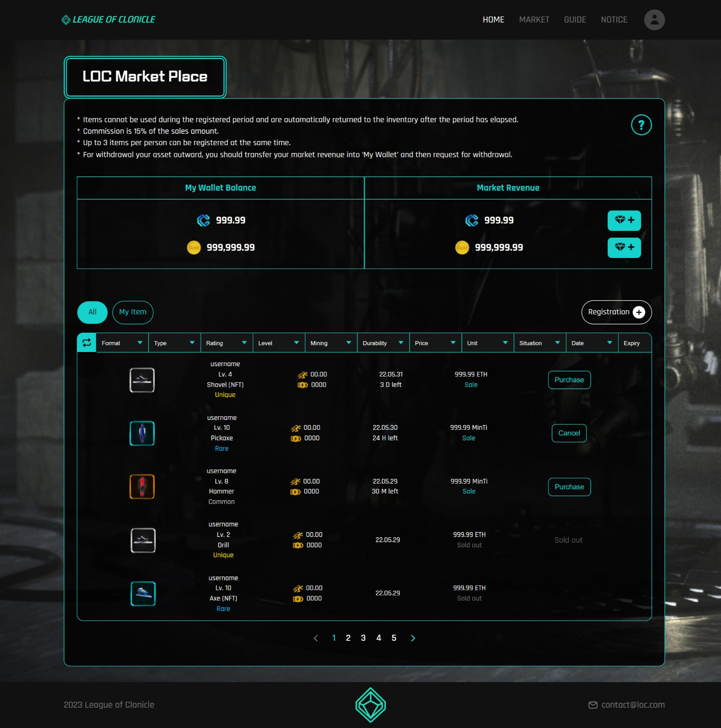
Task: Purchase the Lv. 4 Shovel (NFT)
Action: click(569, 380)
